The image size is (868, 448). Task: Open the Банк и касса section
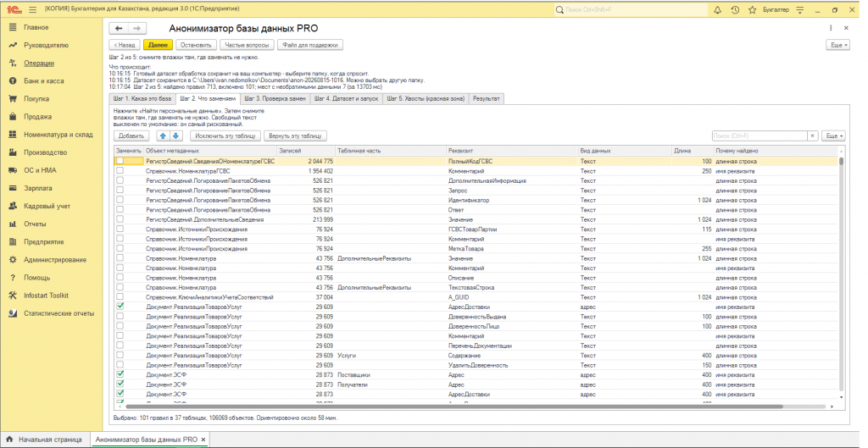[x=44, y=80]
